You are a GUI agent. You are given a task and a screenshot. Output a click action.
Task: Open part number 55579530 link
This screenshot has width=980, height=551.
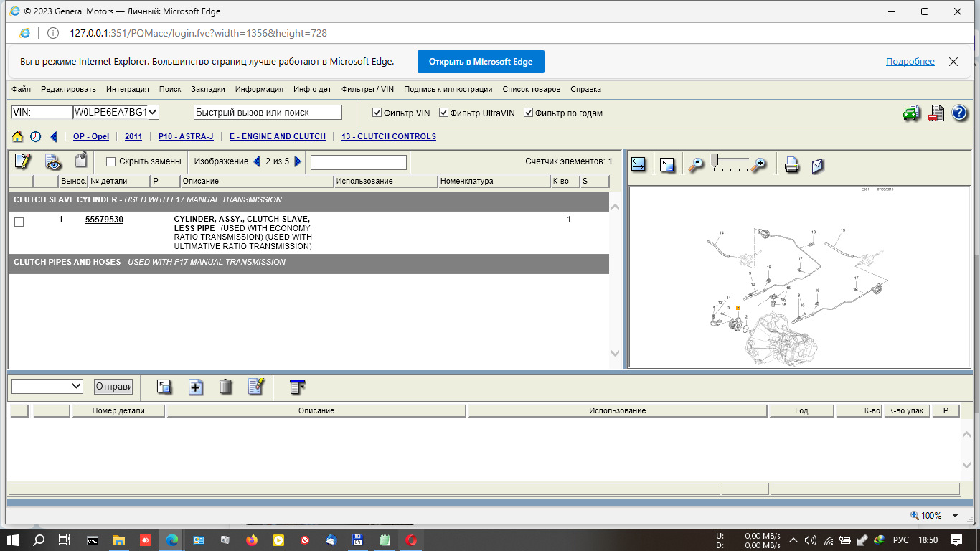104,220
